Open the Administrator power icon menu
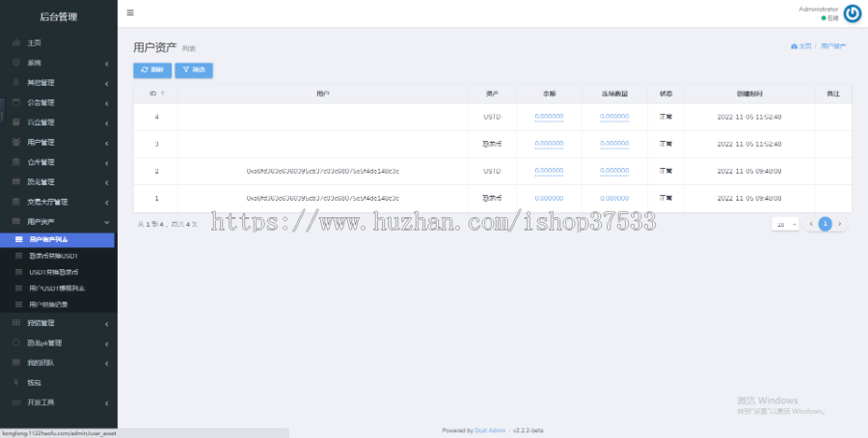 click(x=852, y=14)
